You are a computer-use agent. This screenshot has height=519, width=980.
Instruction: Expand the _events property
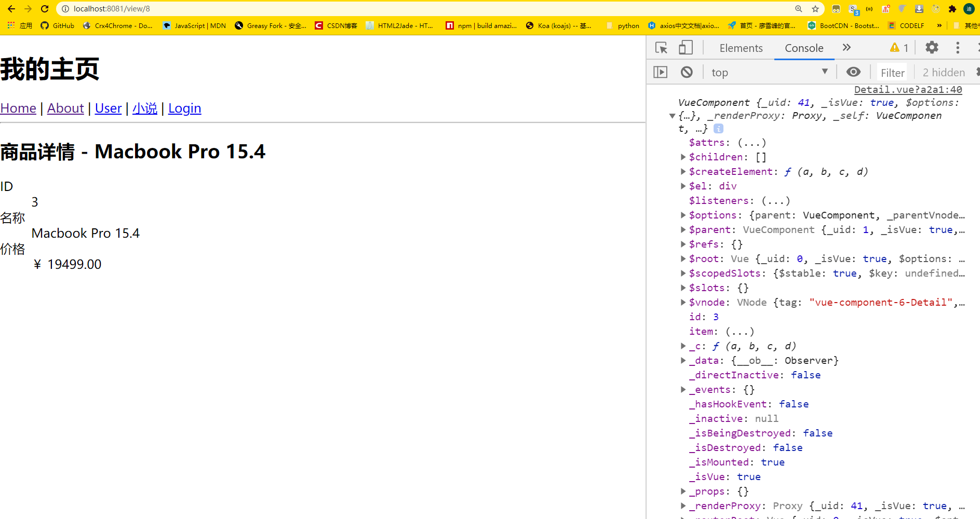[x=683, y=389]
